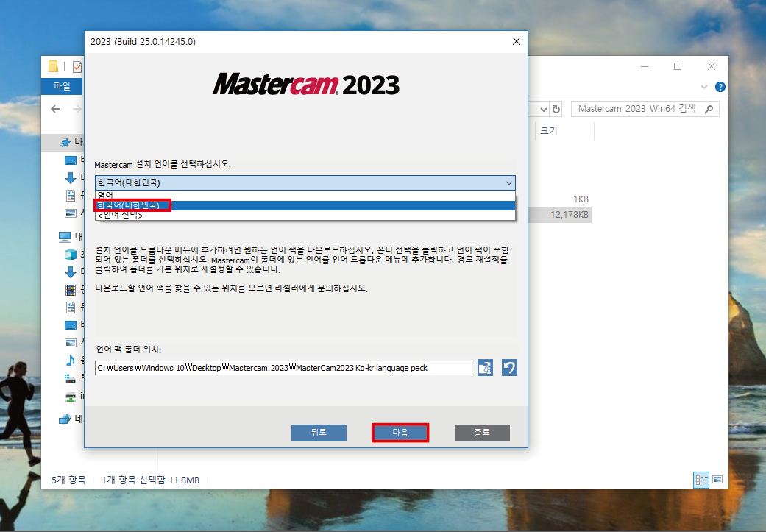
Task: Click the reset path undo arrow icon
Action: coord(509,367)
